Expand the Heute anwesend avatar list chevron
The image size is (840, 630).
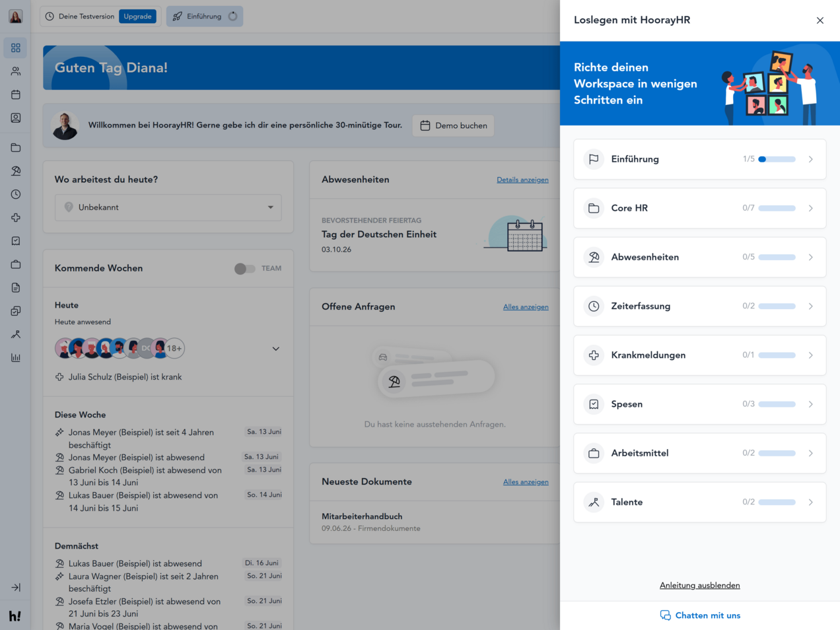(276, 349)
